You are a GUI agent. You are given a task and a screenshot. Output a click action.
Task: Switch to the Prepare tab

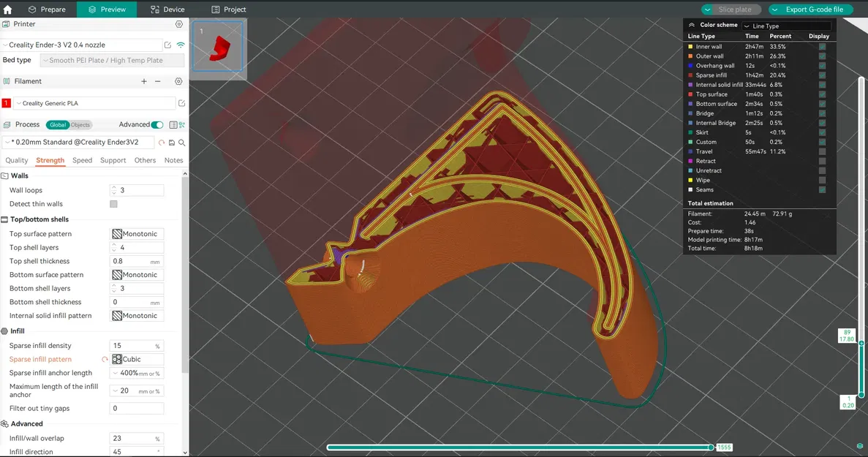(x=47, y=10)
